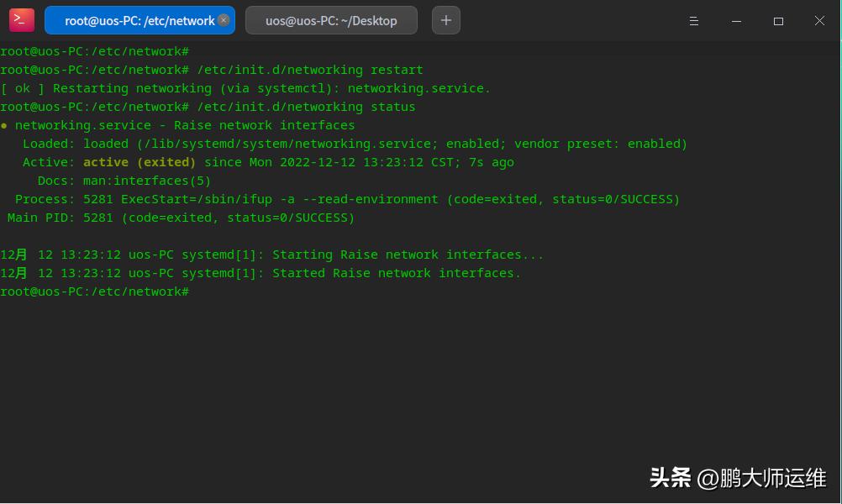Click the '[ ok ] Restarting networking' line
The image size is (842, 504).
click(245, 88)
